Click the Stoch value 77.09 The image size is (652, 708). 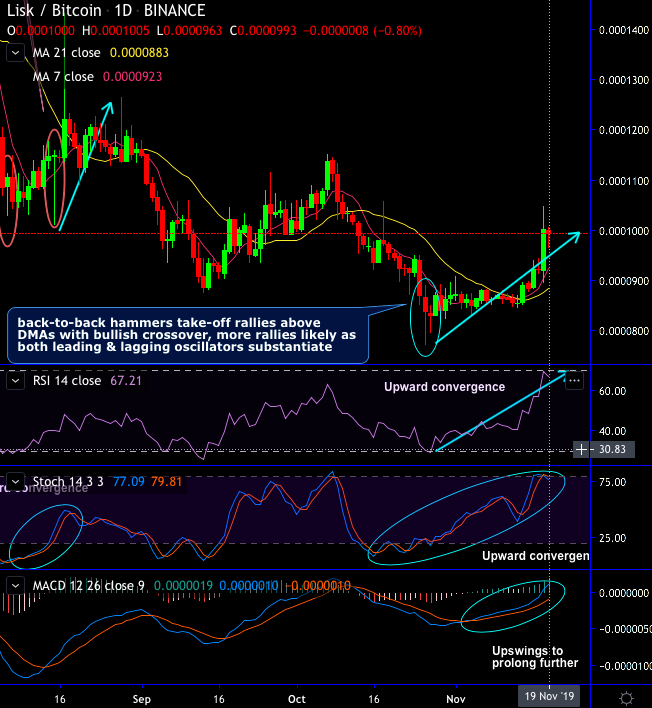click(129, 482)
